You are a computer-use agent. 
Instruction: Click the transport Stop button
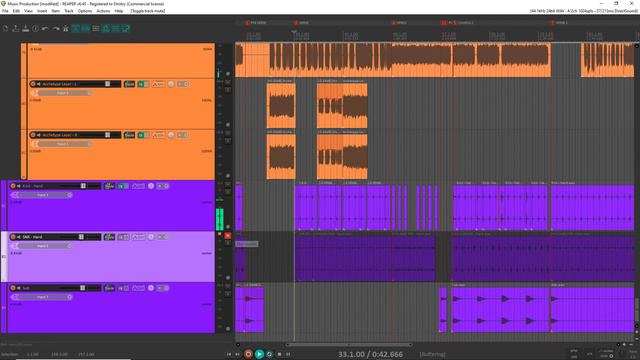point(280,354)
